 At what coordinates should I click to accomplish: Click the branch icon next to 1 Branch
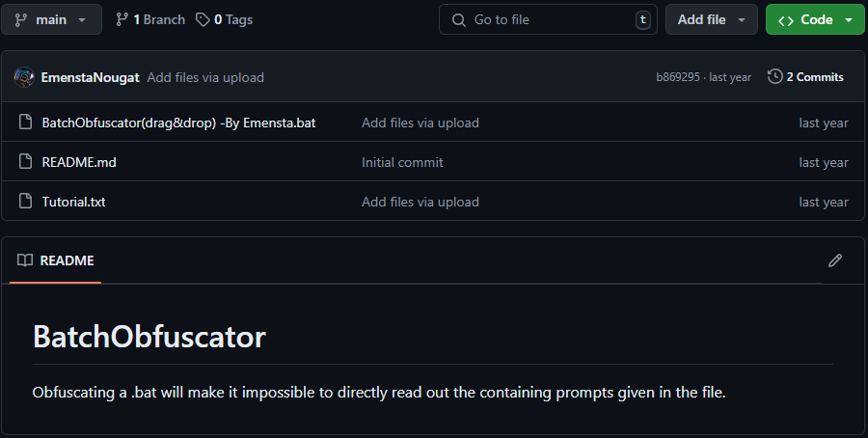122,19
